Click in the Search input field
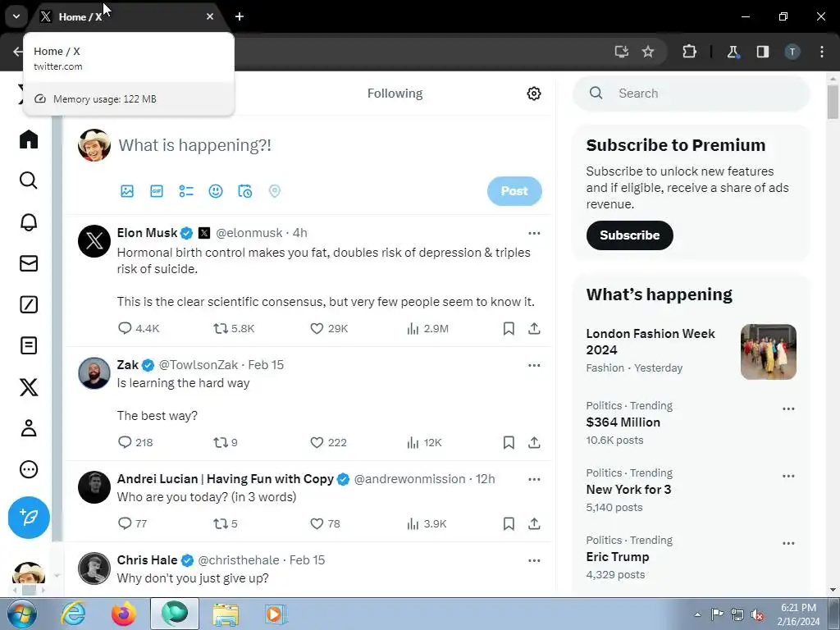Viewport: 840px width, 630px height. click(691, 94)
